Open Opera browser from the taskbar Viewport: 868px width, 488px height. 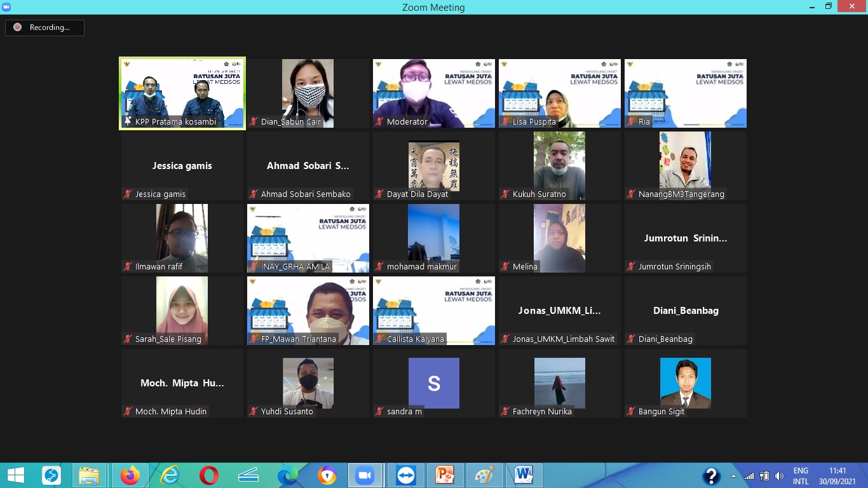208,475
